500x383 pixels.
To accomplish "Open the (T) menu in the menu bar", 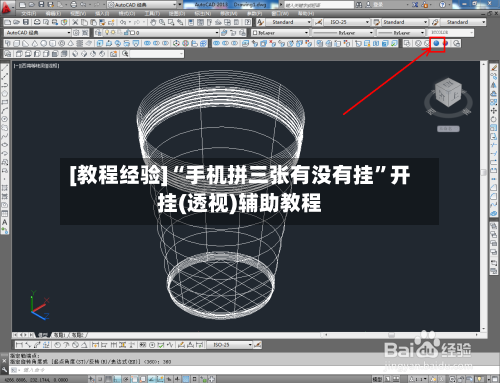I will pos(152,14).
